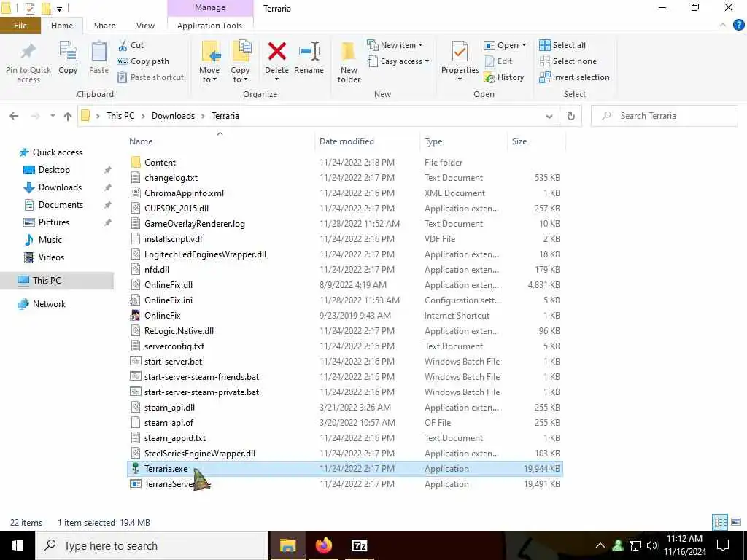Click the blue Help question mark icon
The image size is (747, 560).
click(x=738, y=26)
